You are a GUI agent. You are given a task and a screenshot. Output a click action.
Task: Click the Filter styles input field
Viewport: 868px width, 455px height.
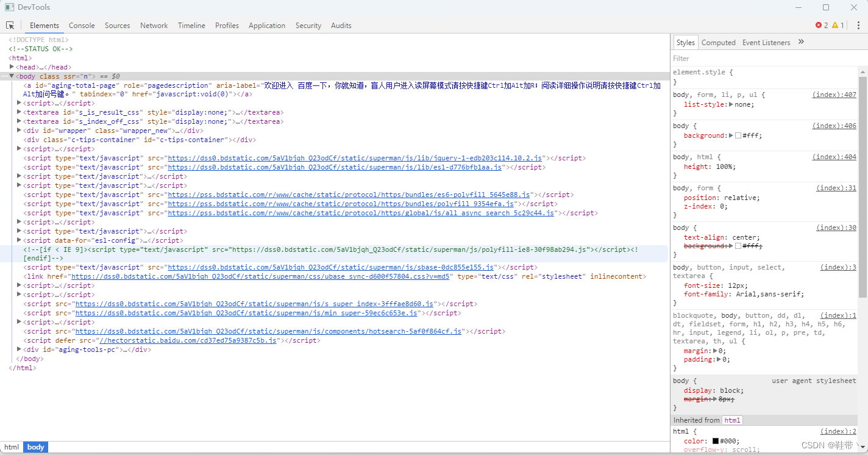pos(768,59)
